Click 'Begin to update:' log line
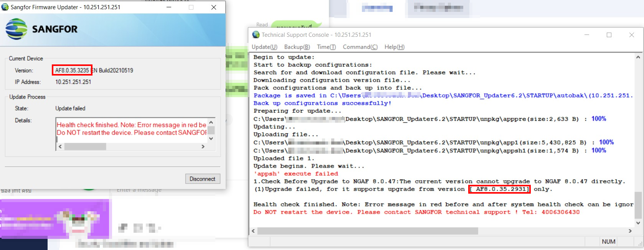The width and height of the screenshot is (644, 250). (x=284, y=57)
